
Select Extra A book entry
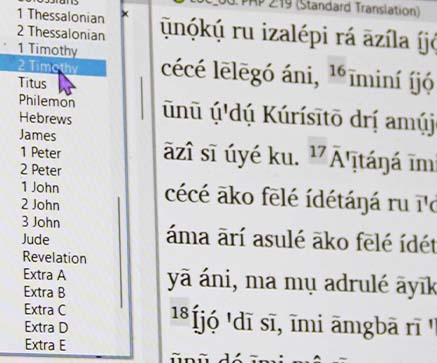tap(45, 275)
